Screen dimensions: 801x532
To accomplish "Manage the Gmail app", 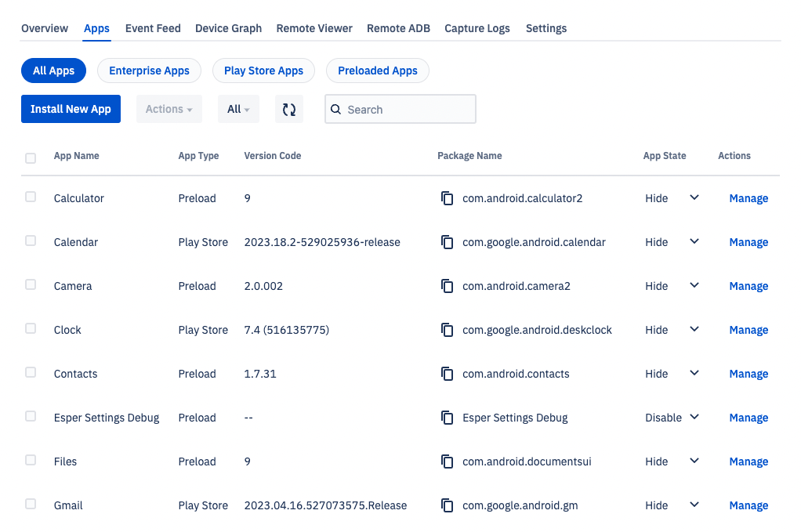I will coord(748,505).
